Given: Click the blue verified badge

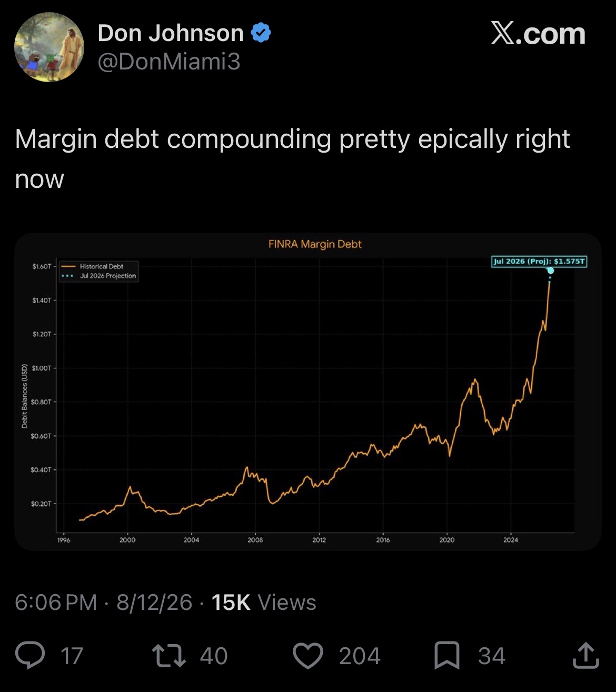Looking at the screenshot, I should pyautogui.click(x=261, y=33).
